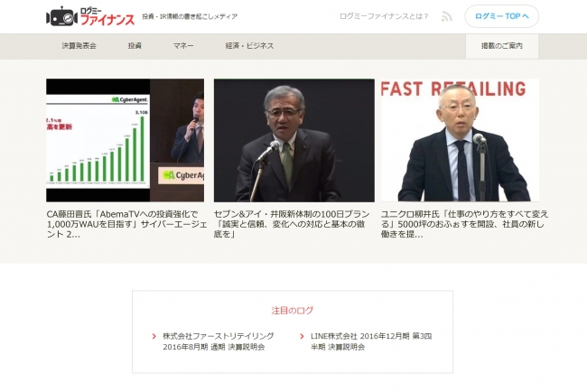Open the セブン&アイ speaker thumbnail
The image size is (587, 392).
pos(293,140)
